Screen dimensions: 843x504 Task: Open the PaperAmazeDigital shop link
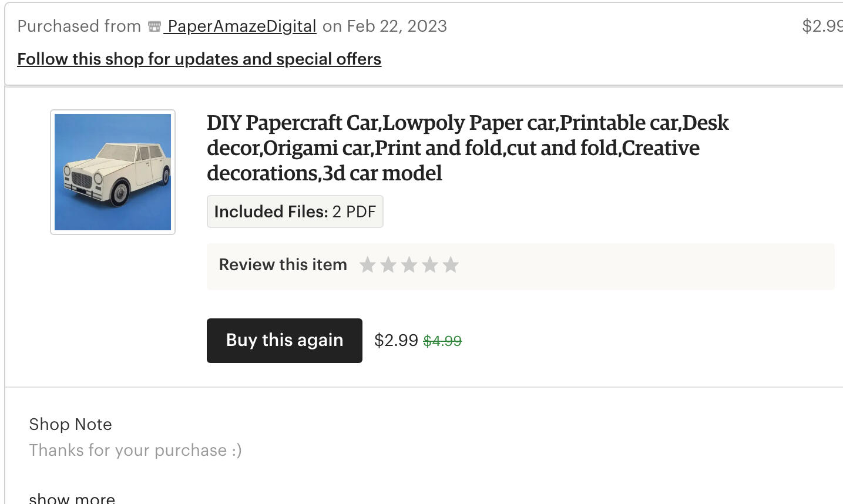tap(241, 26)
